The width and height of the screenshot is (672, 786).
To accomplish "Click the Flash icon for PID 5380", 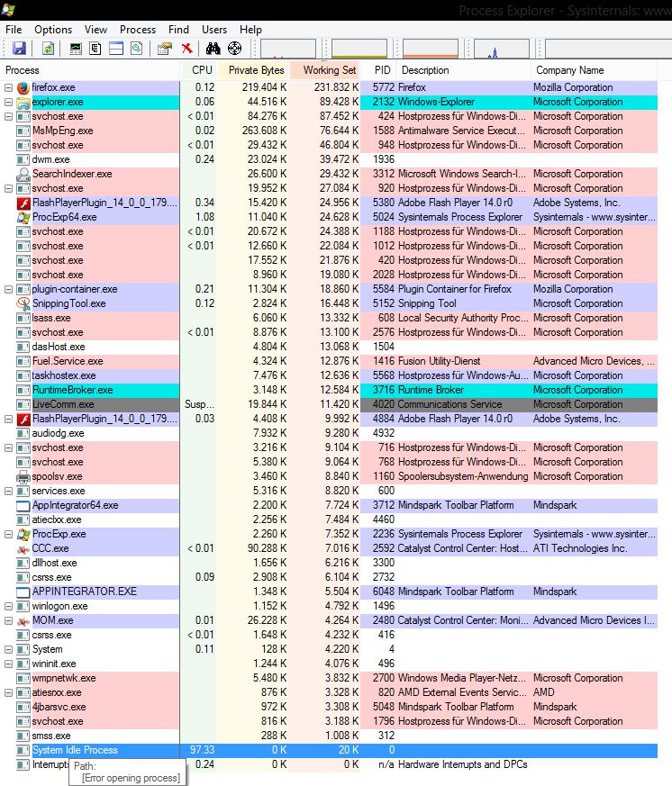I will pyautogui.click(x=23, y=203).
